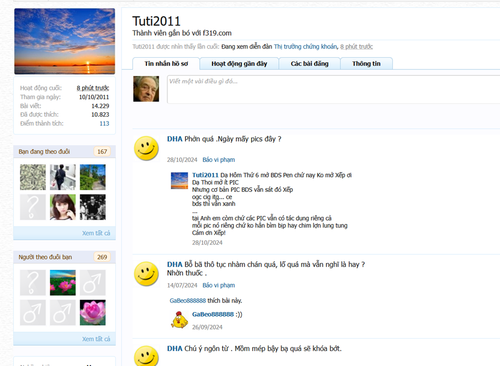Screen dimensions: 500x366
Task: Open DHA's smiley avatar on 14/07/2024 post
Action: coord(146,274)
